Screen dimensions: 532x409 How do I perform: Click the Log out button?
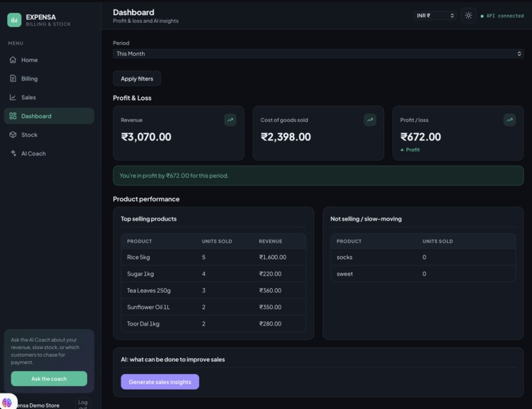point(83,403)
